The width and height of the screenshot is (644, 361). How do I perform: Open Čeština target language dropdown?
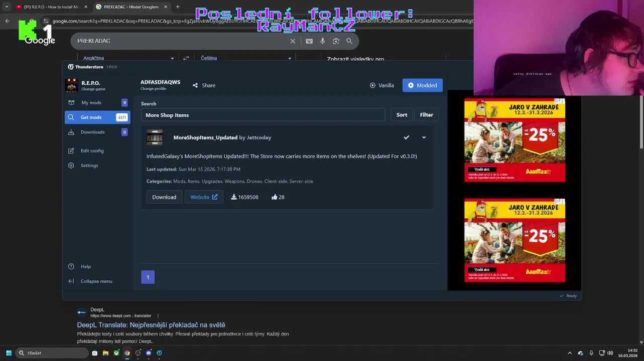click(x=246, y=58)
